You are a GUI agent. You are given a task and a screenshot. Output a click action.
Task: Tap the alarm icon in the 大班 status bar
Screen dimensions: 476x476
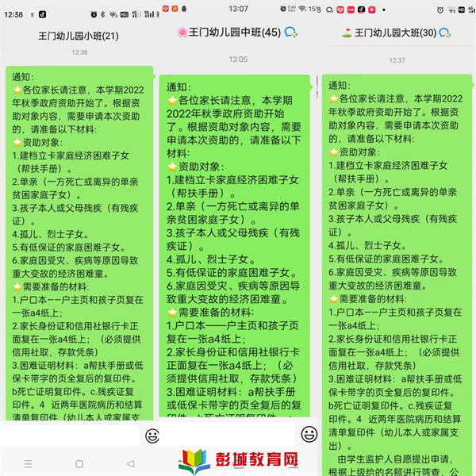[440, 10]
